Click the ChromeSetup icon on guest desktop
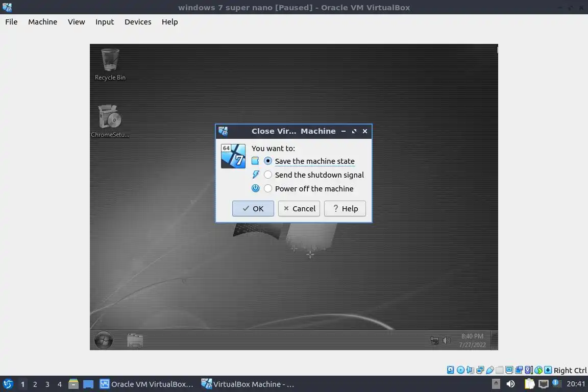This screenshot has width=588, height=392. 110,121
